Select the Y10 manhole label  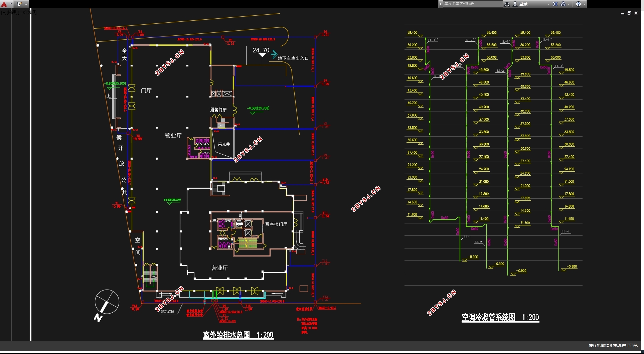tap(325, 180)
